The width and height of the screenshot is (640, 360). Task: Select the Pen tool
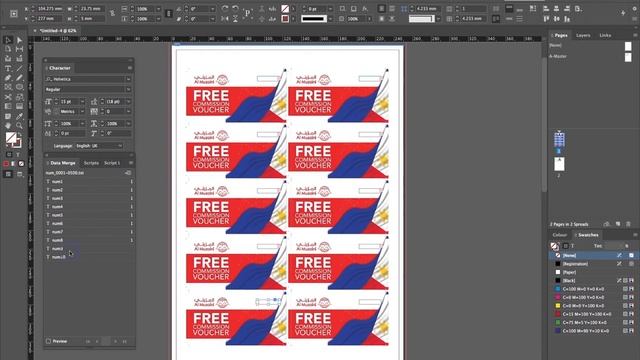pyautogui.click(x=8, y=78)
